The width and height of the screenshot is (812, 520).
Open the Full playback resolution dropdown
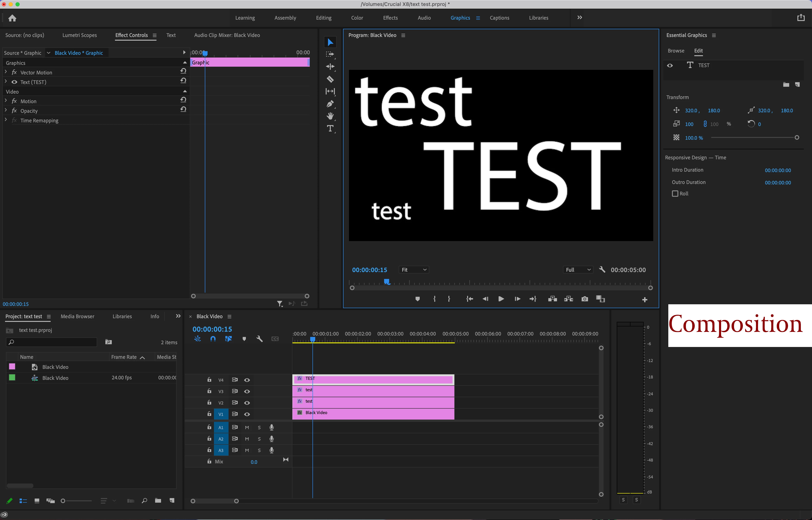point(578,270)
